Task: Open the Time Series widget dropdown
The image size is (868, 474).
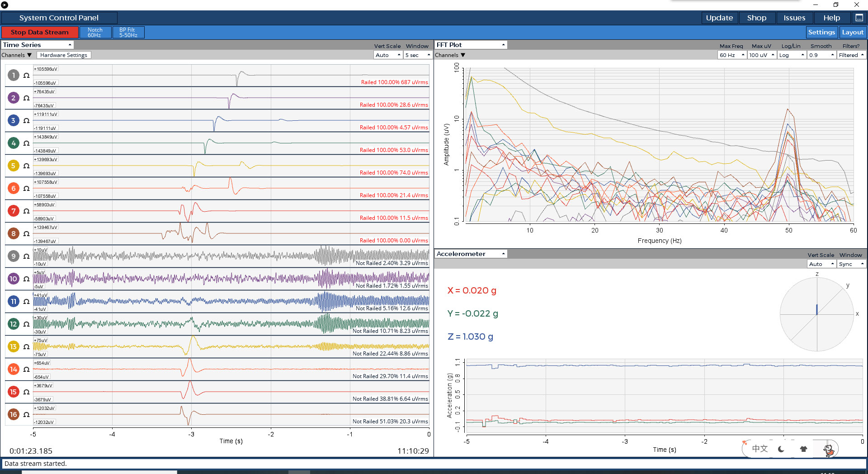Action: (37, 45)
